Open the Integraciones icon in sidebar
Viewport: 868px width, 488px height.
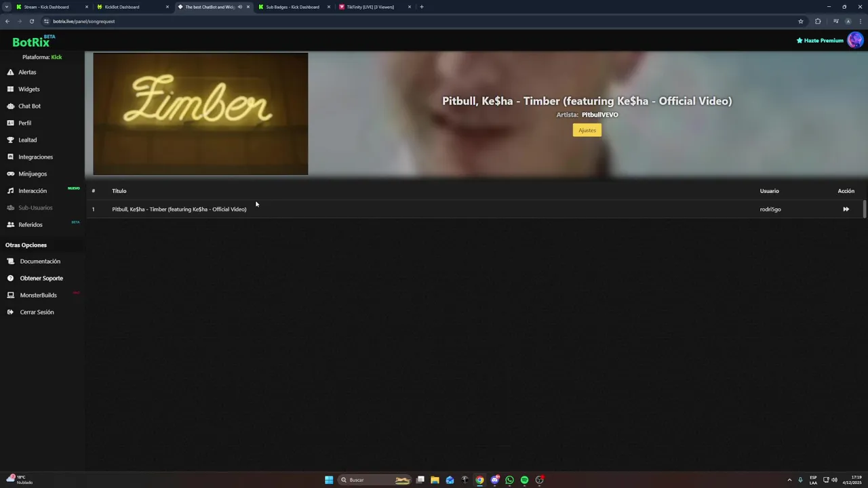[x=10, y=157]
